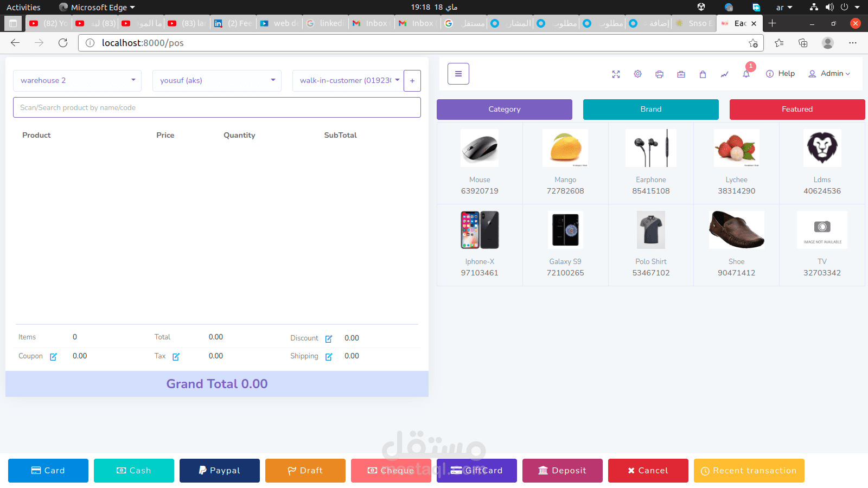
Task: Select the Polo Shirt product
Action: (651, 245)
